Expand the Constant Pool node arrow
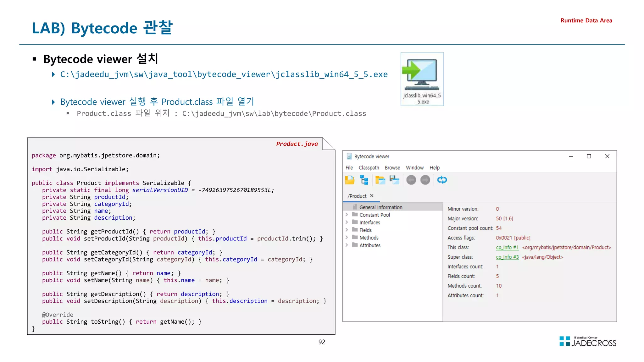The height and width of the screenshot is (362, 644). click(x=347, y=215)
